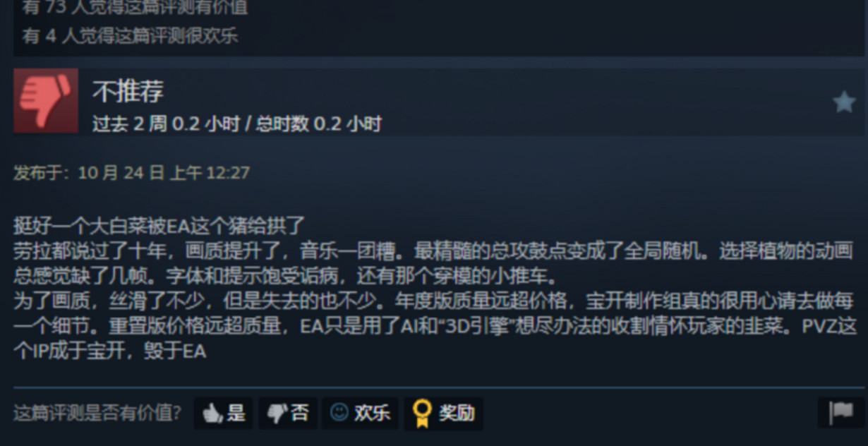Give an award with 奖励 button
Image resolution: width=868 pixels, height=446 pixels.
point(443,414)
